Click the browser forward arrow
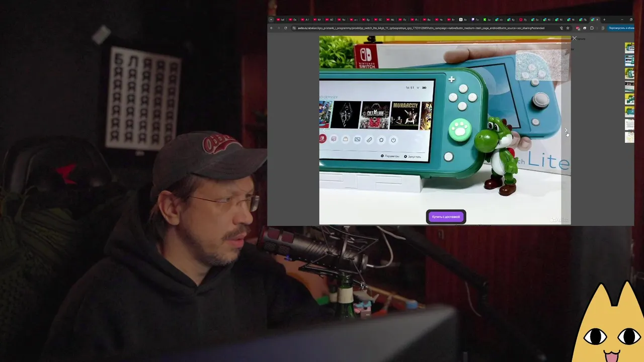This screenshot has height=362, width=644. point(279,28)
